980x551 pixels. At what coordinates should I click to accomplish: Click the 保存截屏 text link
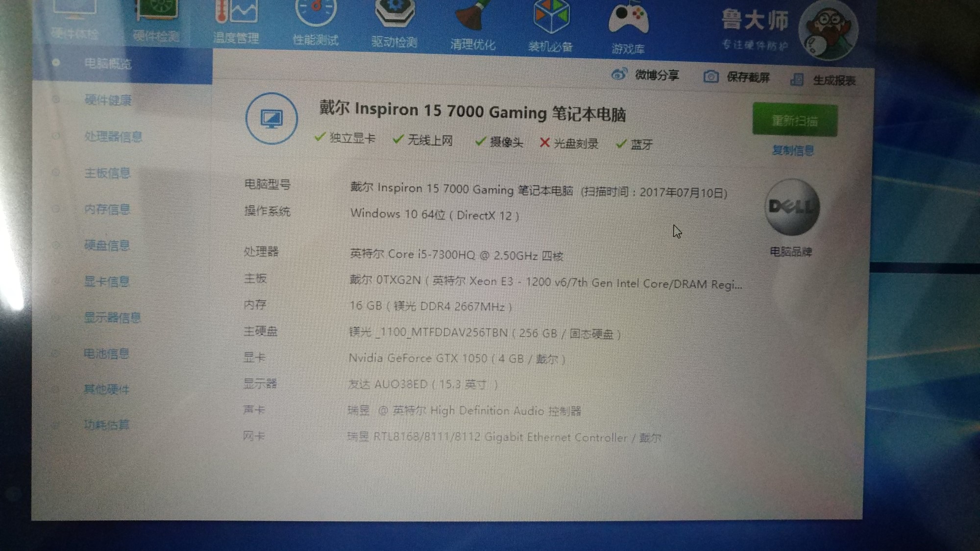coord(748,77)
